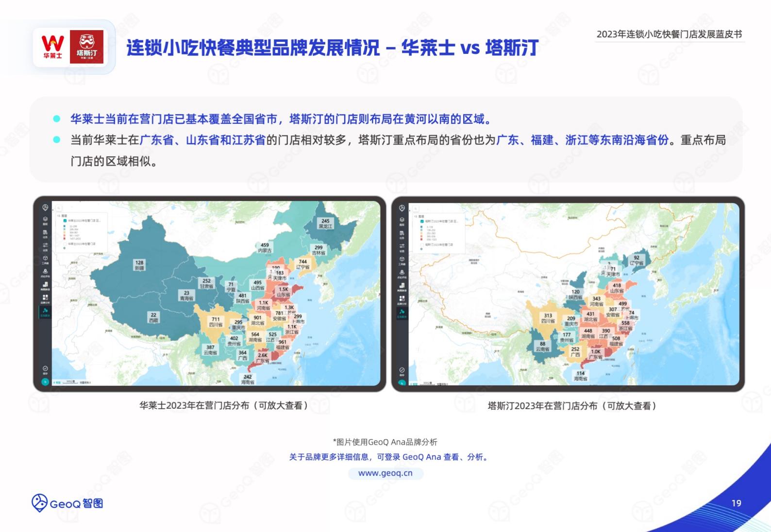Click the 459 内蒙古 label on Wallace map

pyautogui.click(x=265, y=248)
